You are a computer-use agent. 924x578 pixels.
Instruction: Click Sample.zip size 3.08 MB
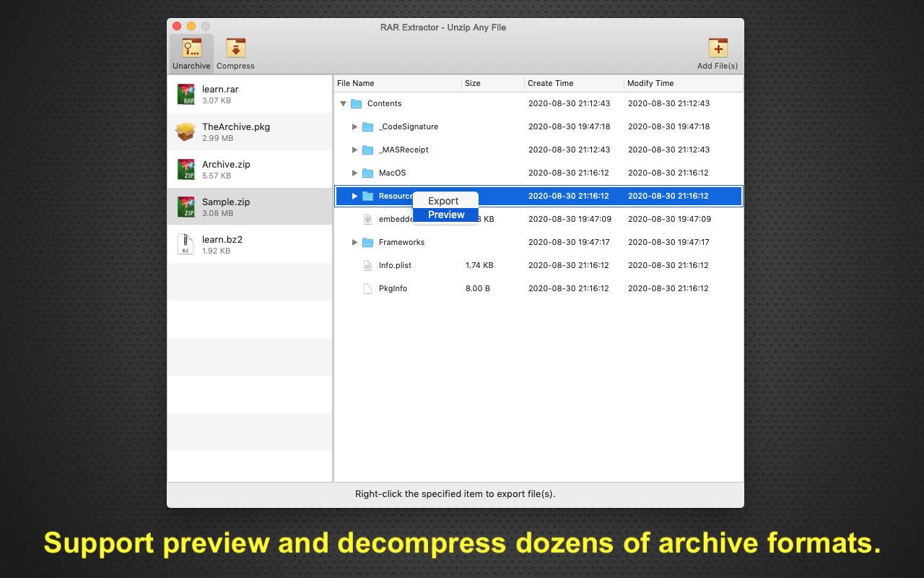tap(217, 213)
